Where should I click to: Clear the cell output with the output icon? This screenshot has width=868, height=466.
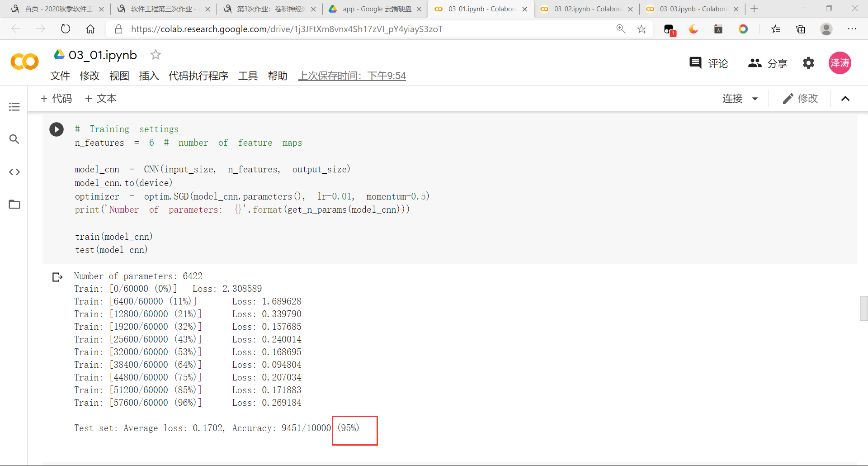click(x=57, y=277)
